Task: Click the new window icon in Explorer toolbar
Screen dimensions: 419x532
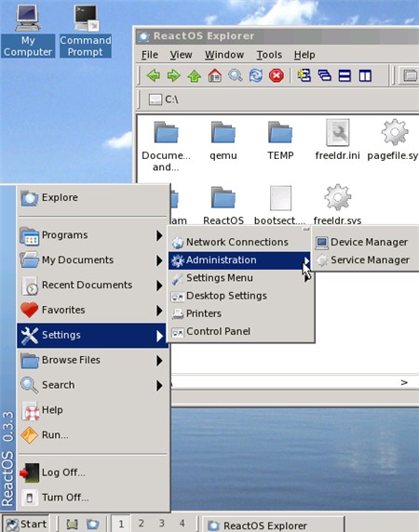Action: click(304, 75)
